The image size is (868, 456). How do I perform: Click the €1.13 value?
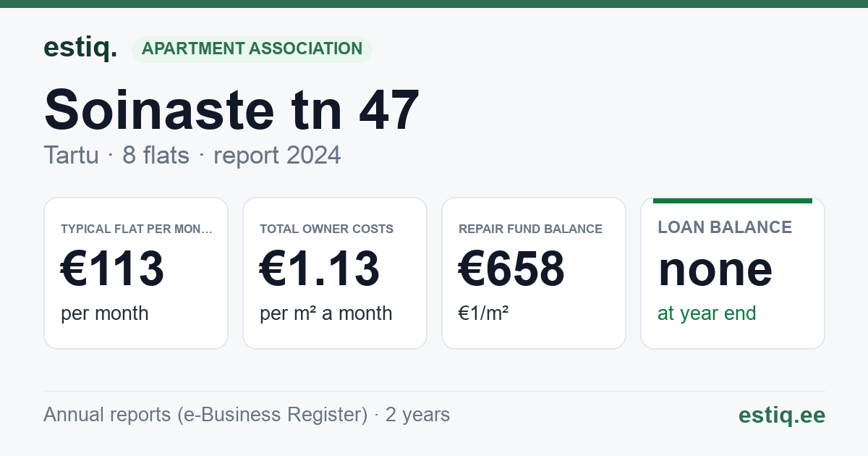pyautogui.click(x=320, y=269)
